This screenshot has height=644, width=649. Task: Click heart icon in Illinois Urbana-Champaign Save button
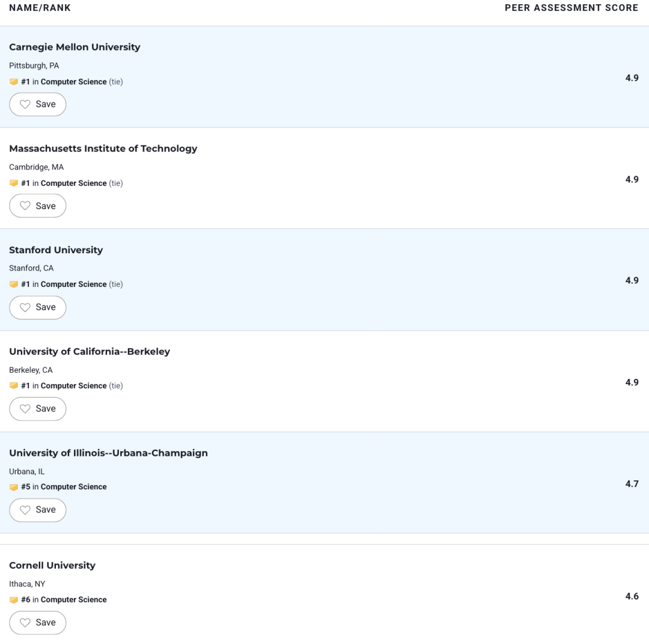pyautogui.click(x=25, y=510)
